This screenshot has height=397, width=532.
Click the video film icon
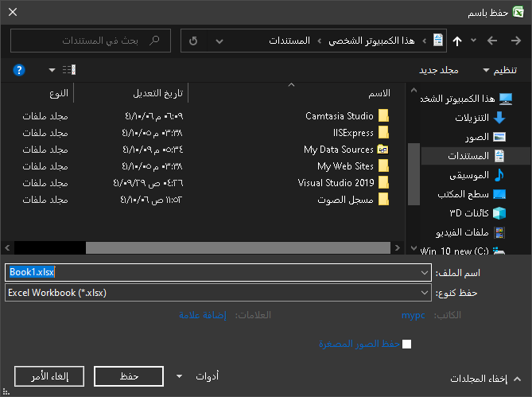tap(499, 232)
